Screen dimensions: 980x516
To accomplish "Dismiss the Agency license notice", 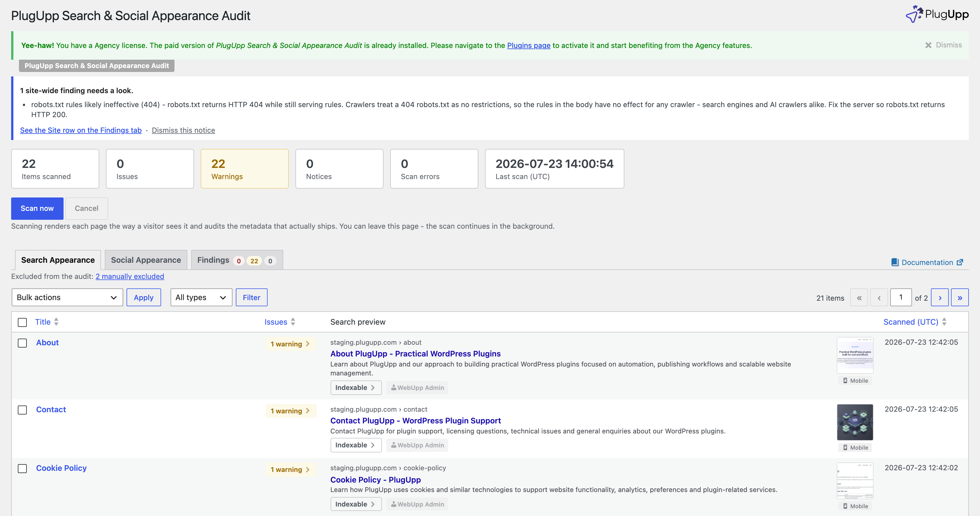I will [x=943, y=45].
